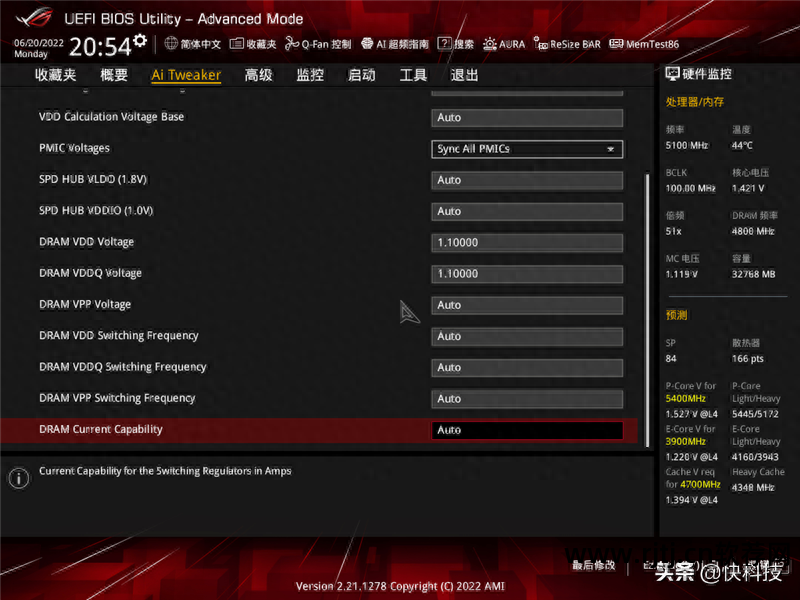800x600 pixels.
Task: Click the yellow 5400MHz P-Core prediction
Action: tap(686, 398)
